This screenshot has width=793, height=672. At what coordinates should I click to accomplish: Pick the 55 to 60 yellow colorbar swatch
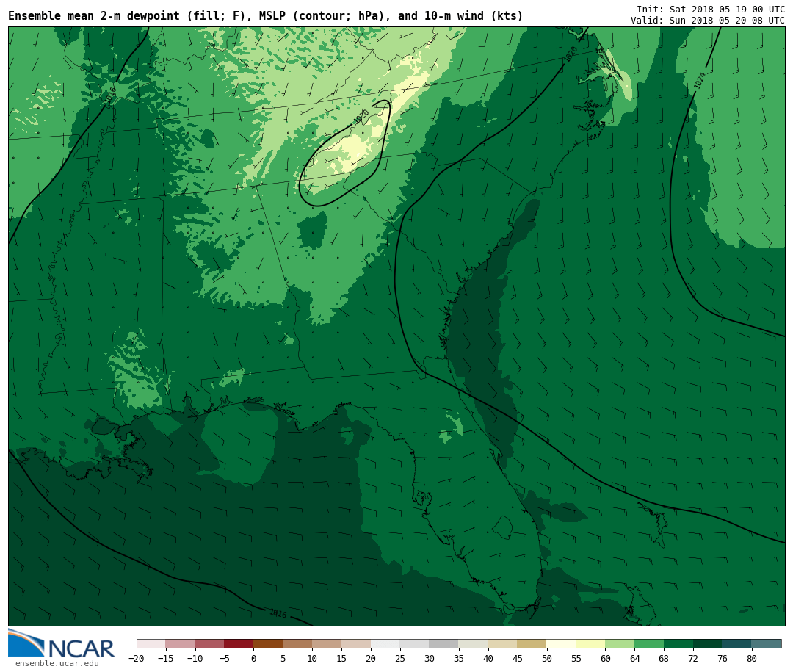click(591, 644)
